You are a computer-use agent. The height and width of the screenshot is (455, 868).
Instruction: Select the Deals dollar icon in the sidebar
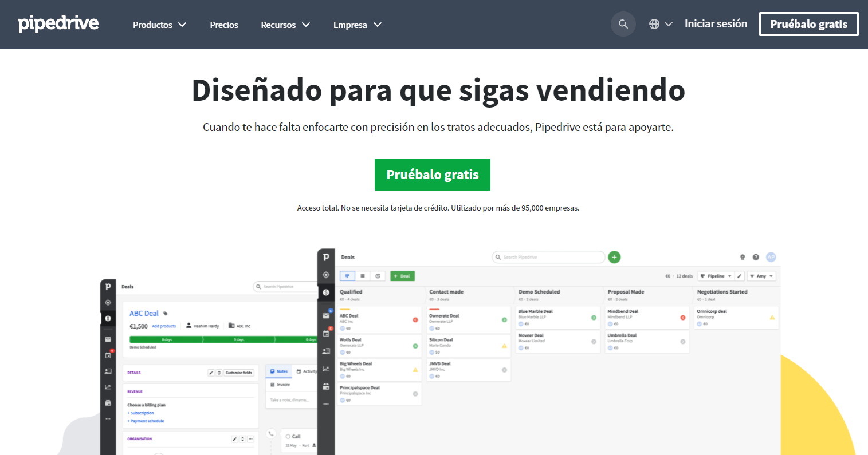point(325,292)
